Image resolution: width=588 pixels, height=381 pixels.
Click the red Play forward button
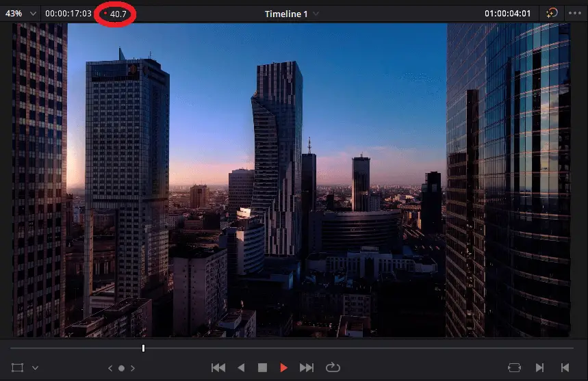click(284, 368)
